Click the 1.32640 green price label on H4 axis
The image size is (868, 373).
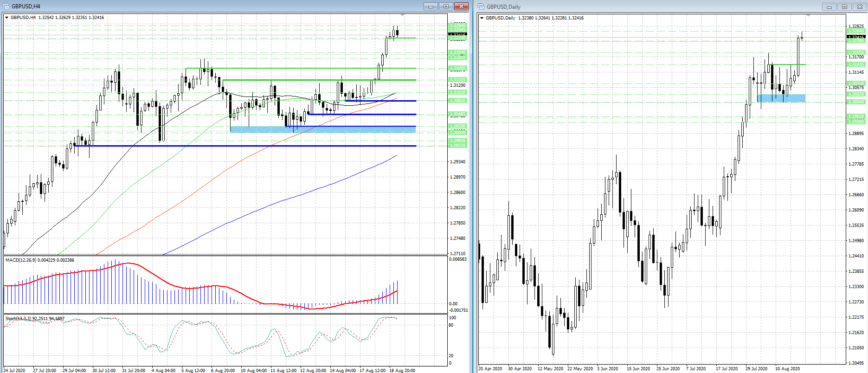[457, 25]
